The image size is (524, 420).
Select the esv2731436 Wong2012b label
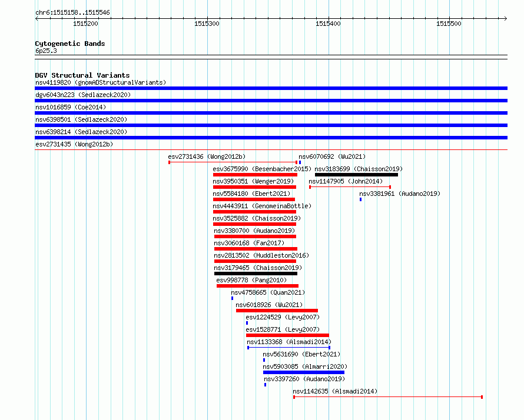point(207,156)
